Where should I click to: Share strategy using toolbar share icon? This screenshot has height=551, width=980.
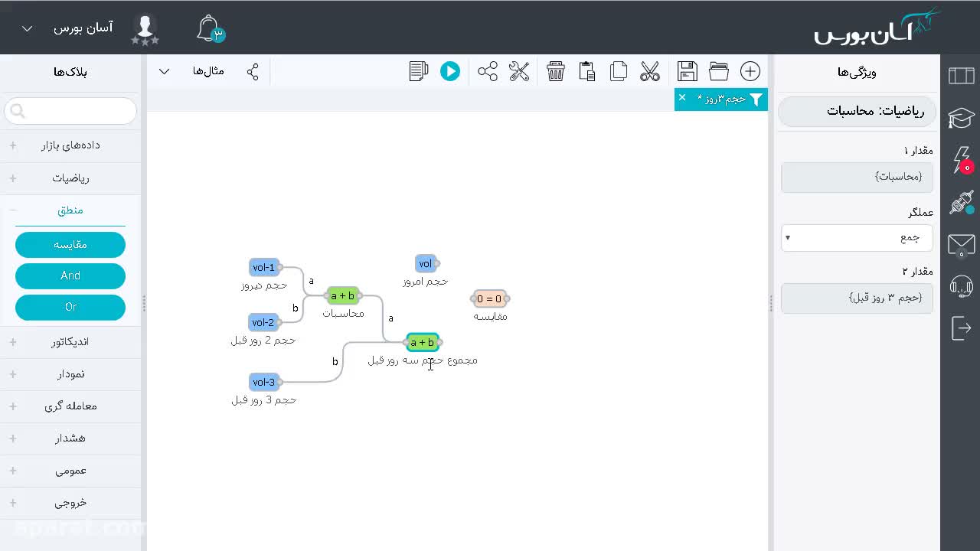click(488, 71)
